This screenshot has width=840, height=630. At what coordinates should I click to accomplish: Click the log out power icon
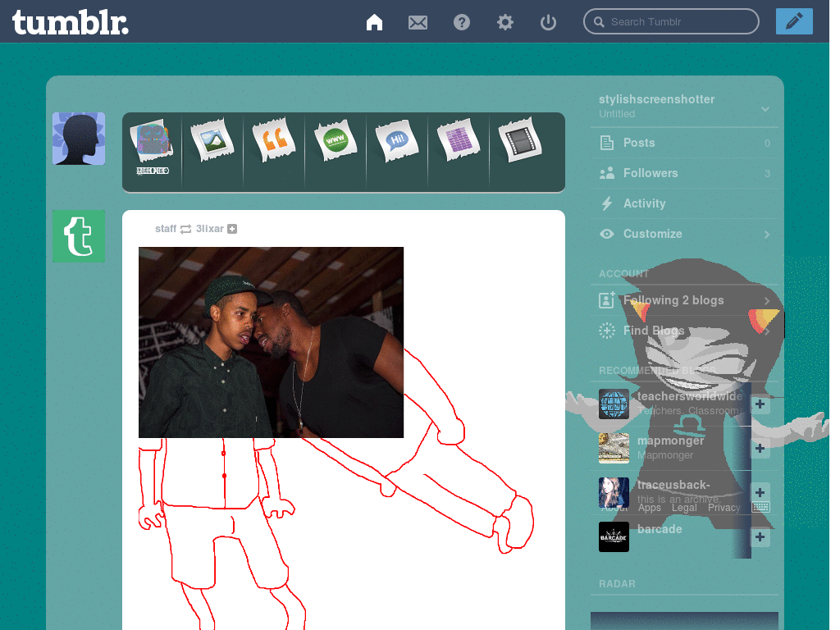point(548,22)
